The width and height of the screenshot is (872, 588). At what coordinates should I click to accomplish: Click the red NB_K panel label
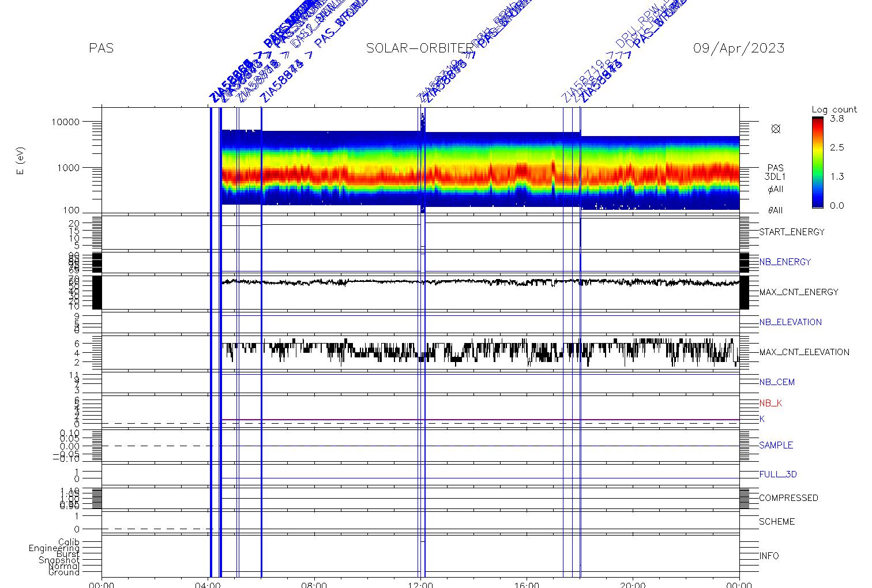[770, 404]
